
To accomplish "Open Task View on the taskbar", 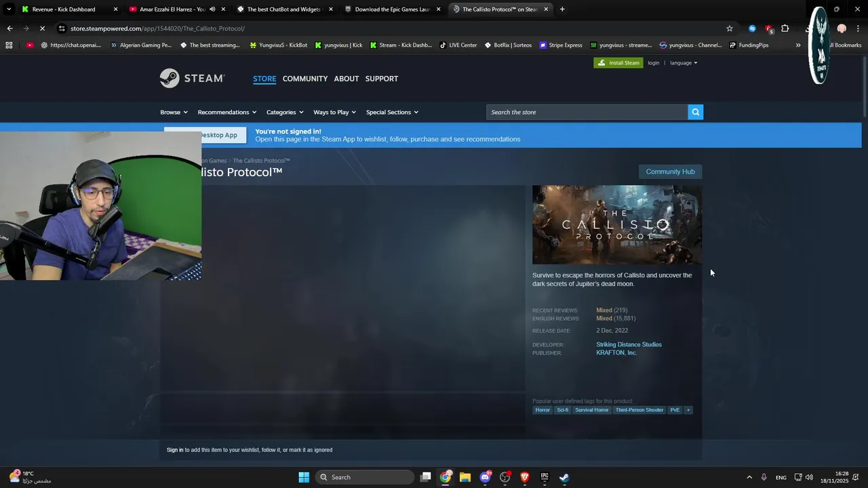I will pos(426,477).
